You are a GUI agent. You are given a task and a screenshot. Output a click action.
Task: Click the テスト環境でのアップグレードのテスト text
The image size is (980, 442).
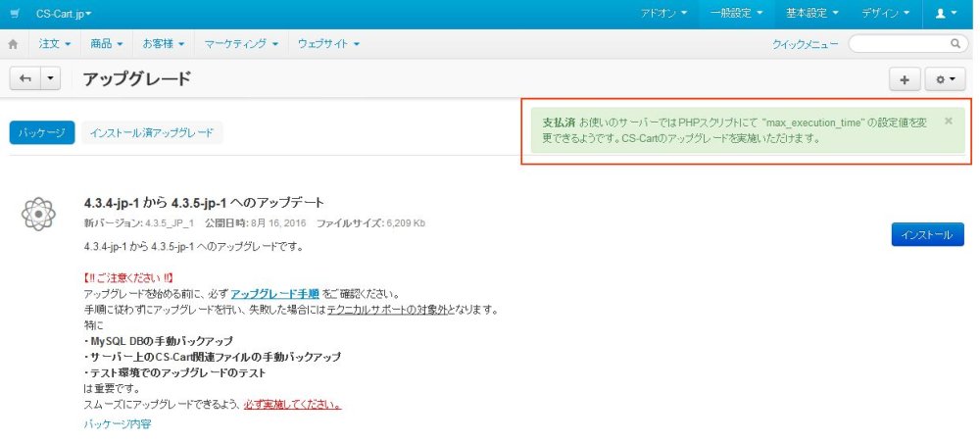(175, 372)
